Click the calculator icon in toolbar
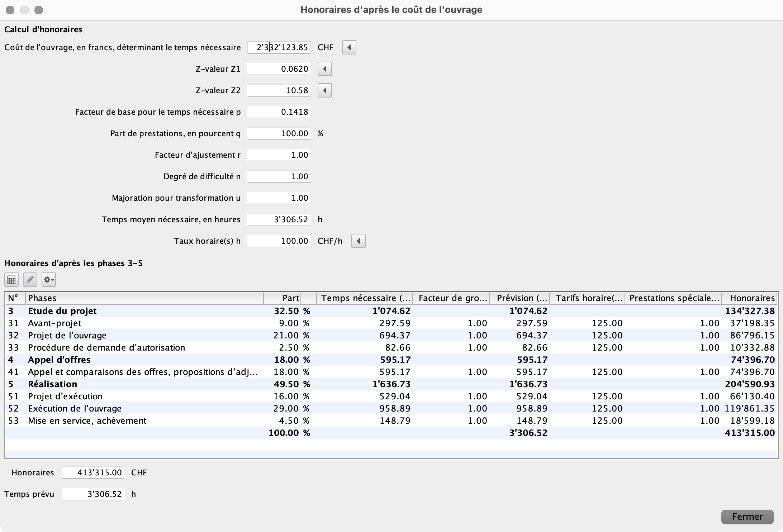The width and height of the screenshot is (783, 532). click(x=11, y=280)
